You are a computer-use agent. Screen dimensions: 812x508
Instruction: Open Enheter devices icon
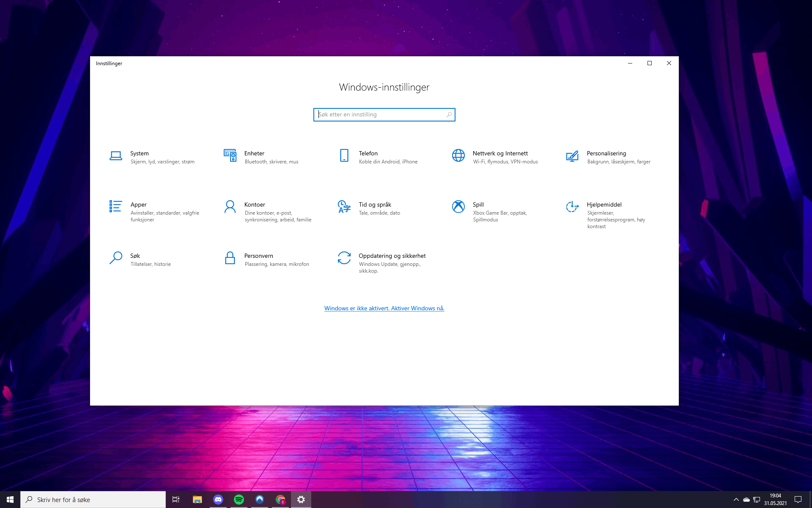(230, 155)
